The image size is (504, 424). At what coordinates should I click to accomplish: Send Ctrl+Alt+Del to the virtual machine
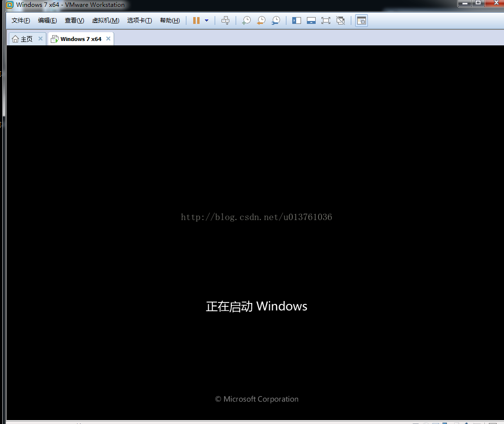pos(225,20)
